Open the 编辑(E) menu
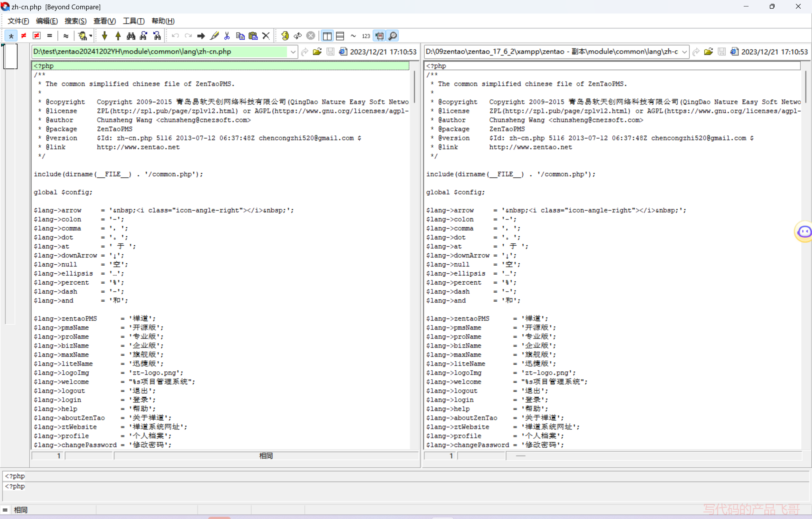The width and height of the screenshot is (812, 519). pos(47,21)
